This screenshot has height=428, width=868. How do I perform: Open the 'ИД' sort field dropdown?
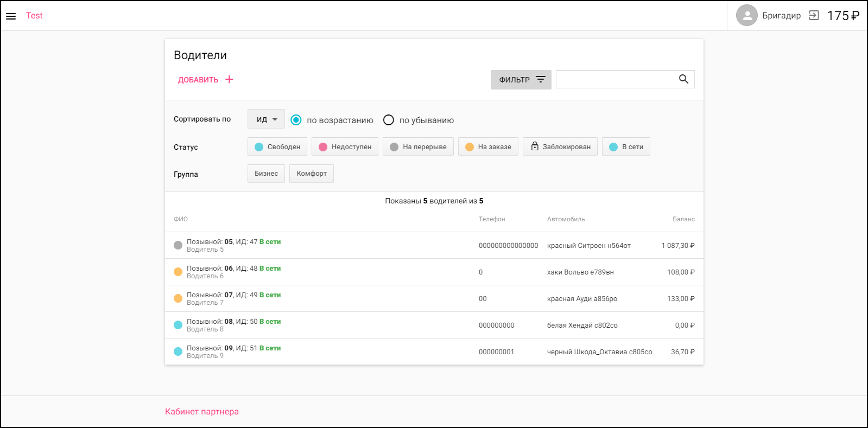point(266,119)
